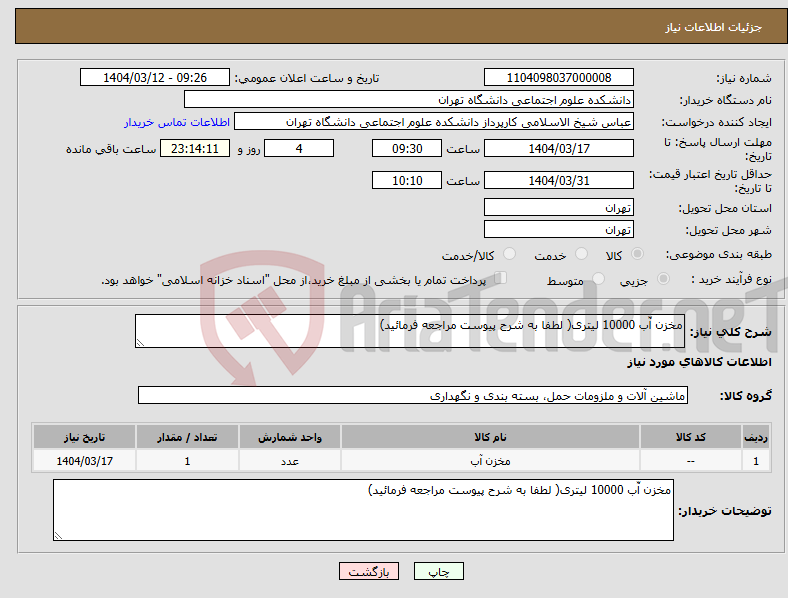The width and height of the screenshot is (788, 598).
Task: Click the شرح کلی نیاز text area
Action: point(410,331)
